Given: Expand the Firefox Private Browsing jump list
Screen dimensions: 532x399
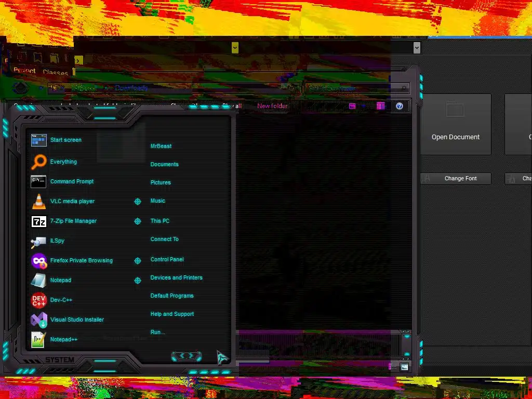Looking at the screenshot, I should (x=137, y=261).
